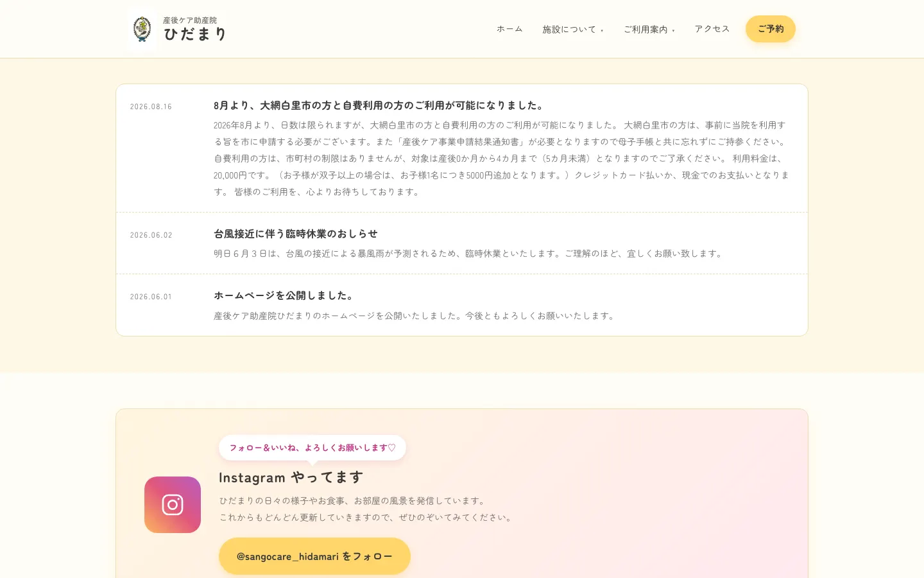Open the アクセス page
This screenshot has width=924, height=578.
click(712, 29)
